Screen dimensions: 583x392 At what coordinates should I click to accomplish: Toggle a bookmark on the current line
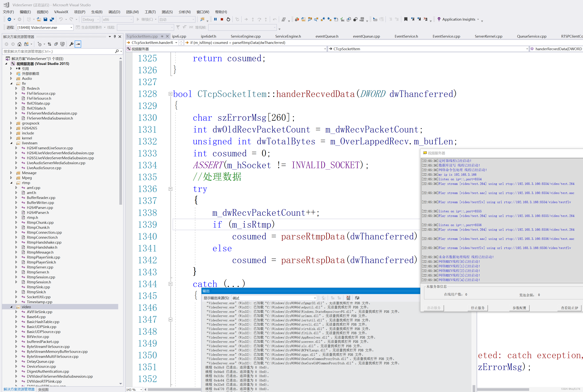click(406, 19)
